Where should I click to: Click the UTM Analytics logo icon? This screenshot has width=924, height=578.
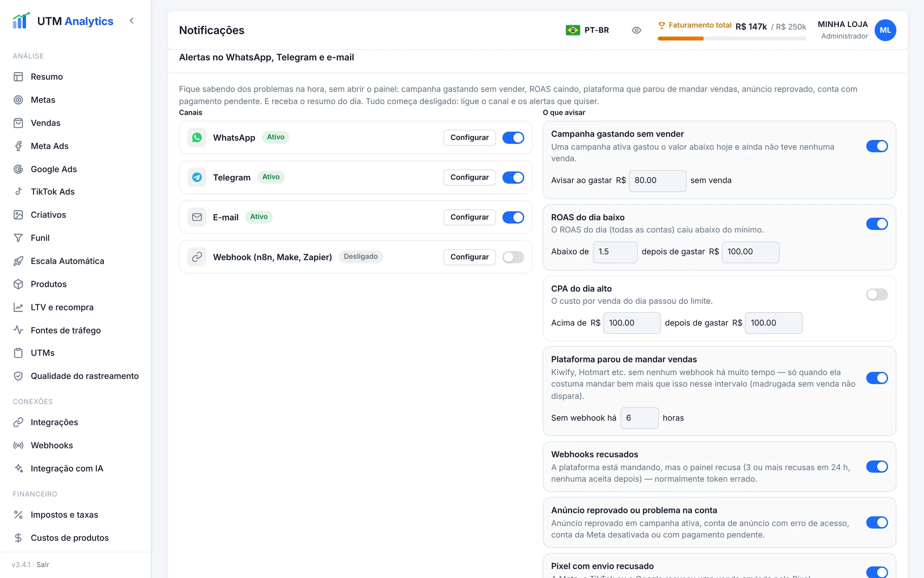click(x=21, y=21)
